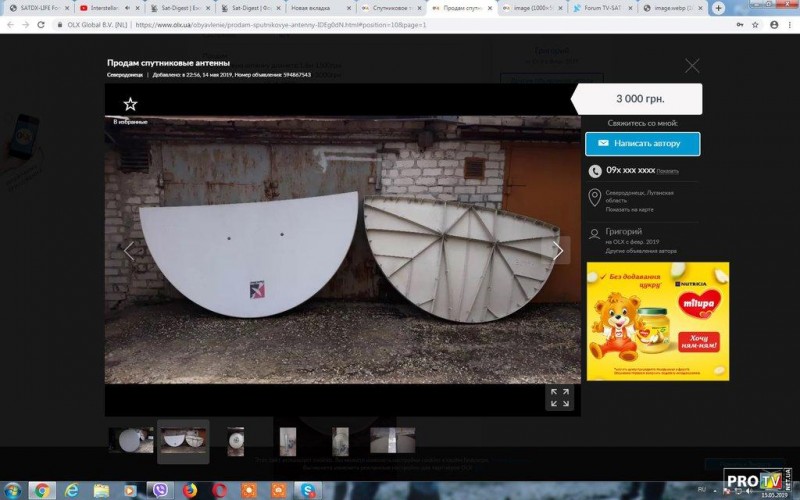
Task: Select first thumbnail of satellite dish
Action: pyautogui.click(x=133, y=440)
